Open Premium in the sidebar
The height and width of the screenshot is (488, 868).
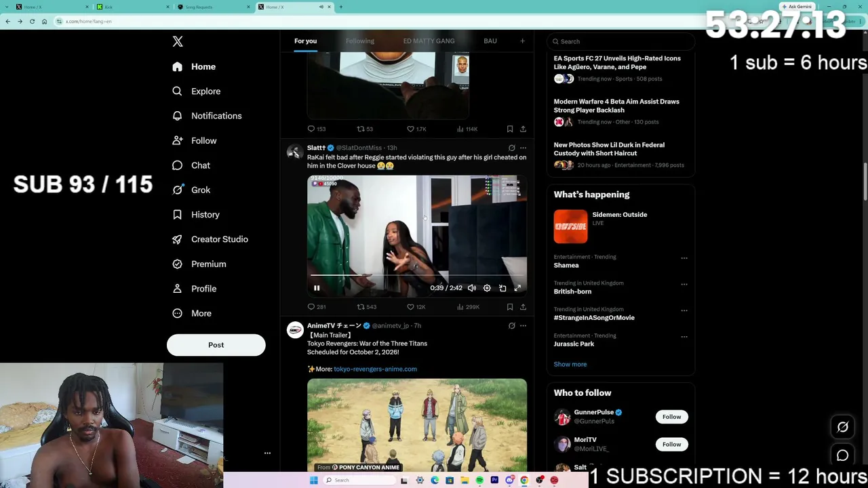(x=199, y=264)
